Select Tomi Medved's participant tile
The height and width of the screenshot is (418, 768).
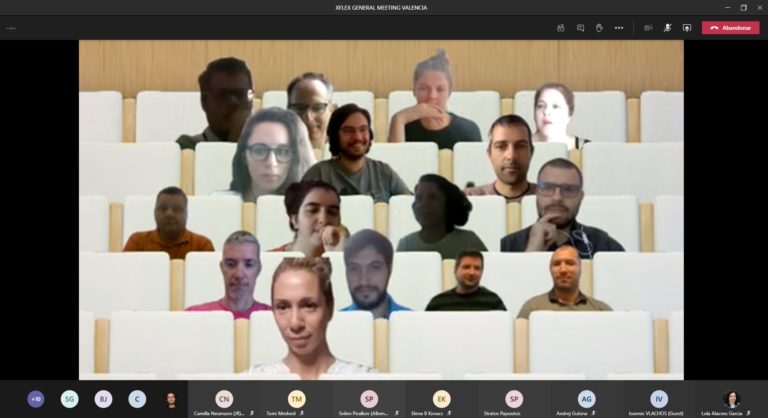(x=296, y=399)
